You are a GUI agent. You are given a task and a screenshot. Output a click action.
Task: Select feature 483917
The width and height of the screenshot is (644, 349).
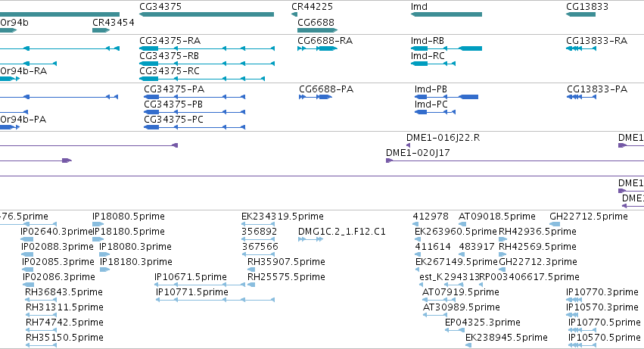477,247
